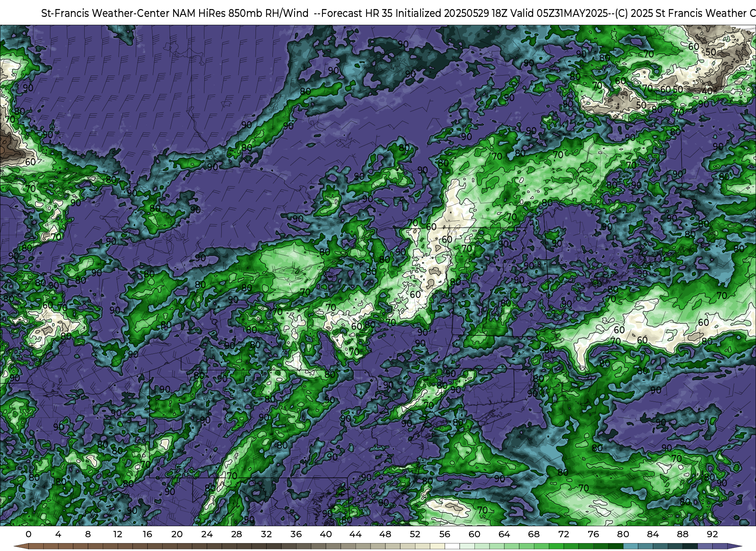The height and width of the screenshot is (551, 756).
Task: Click the teal swatch under the 80 tick
Action: pos(630,546)
